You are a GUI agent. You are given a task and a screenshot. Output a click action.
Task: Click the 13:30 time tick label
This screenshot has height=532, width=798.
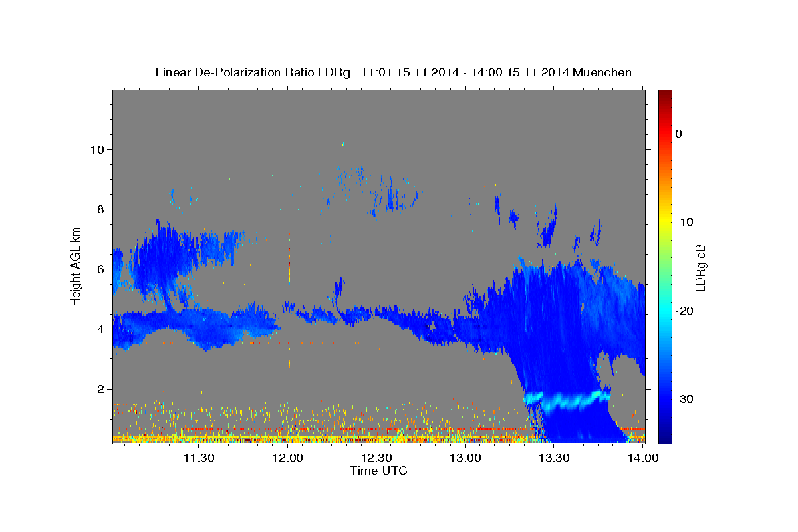click(555, 458)
